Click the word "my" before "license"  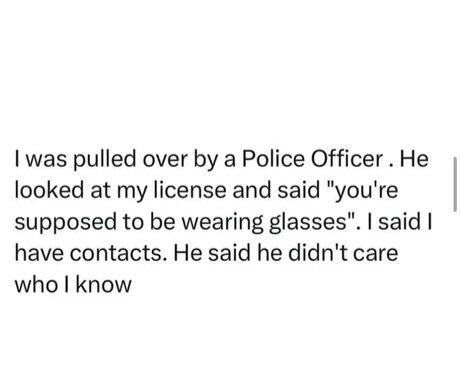tap(132, 193)
